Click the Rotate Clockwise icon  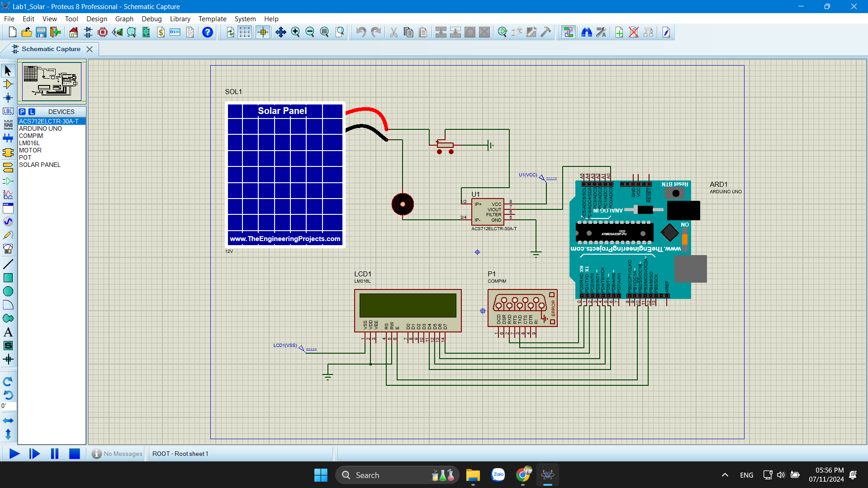(8, 382)
